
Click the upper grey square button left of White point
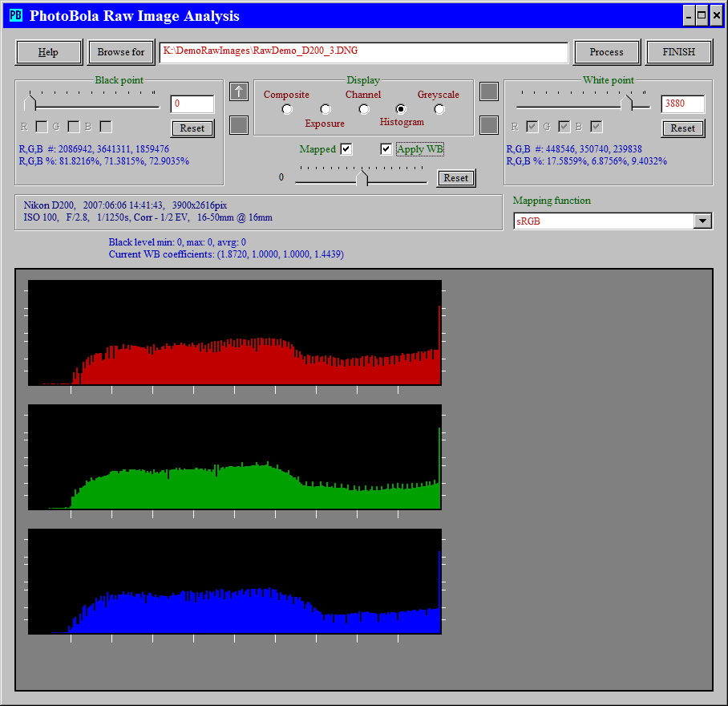pos(488,91)
